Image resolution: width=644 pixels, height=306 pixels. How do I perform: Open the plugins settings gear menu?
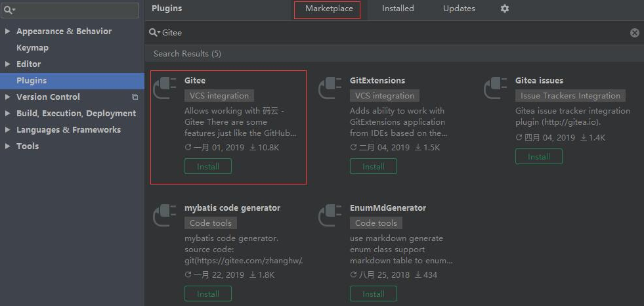pyautogui.click(x=504, y=9)
